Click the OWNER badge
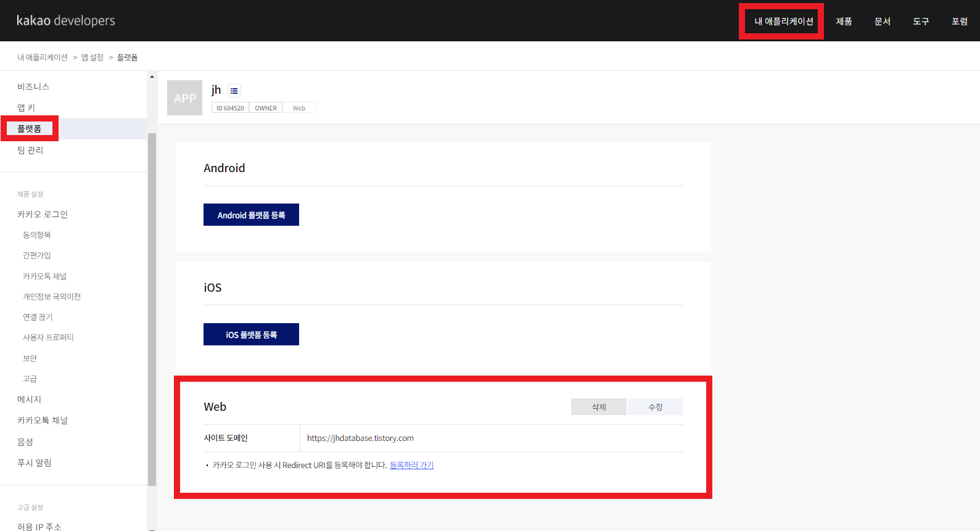This screenshot has width=980, height=531. point(266,108)
